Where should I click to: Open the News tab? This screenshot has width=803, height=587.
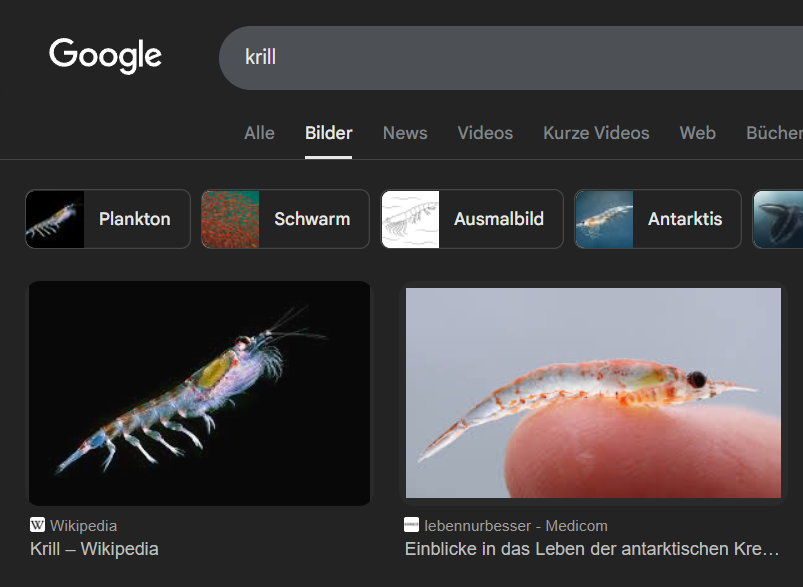(x=405, y=133)
